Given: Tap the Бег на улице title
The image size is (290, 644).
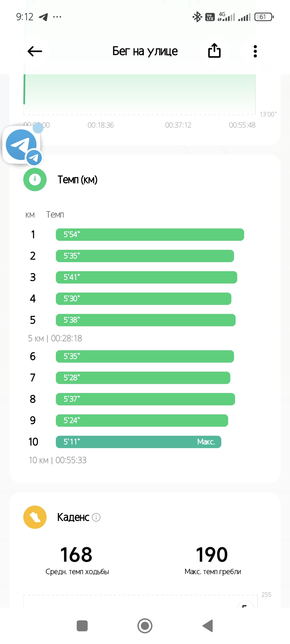Looking at the screenshot, I should click(145, 51).
